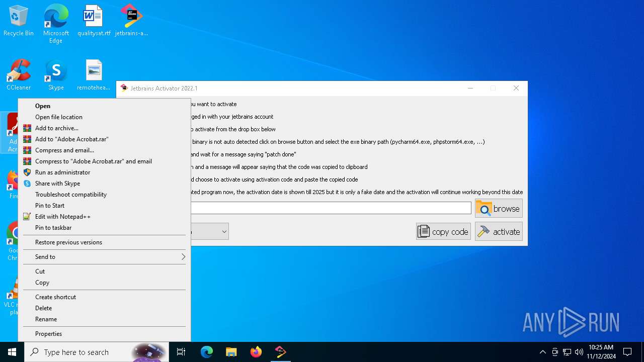
Task: Switch to Jetbrains Activator taskbar icon
Action: [281, 352]
